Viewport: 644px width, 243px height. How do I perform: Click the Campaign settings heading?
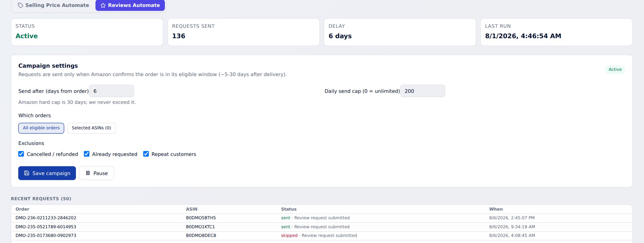(48, 66)
